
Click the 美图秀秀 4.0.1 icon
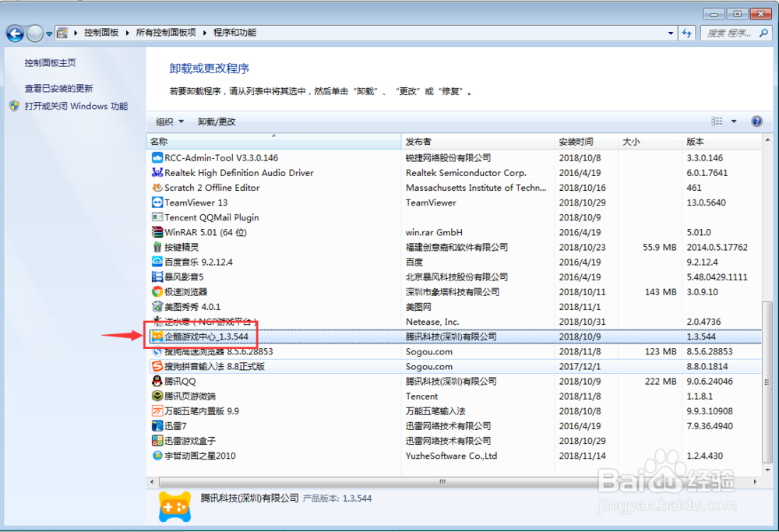(157, 307)
